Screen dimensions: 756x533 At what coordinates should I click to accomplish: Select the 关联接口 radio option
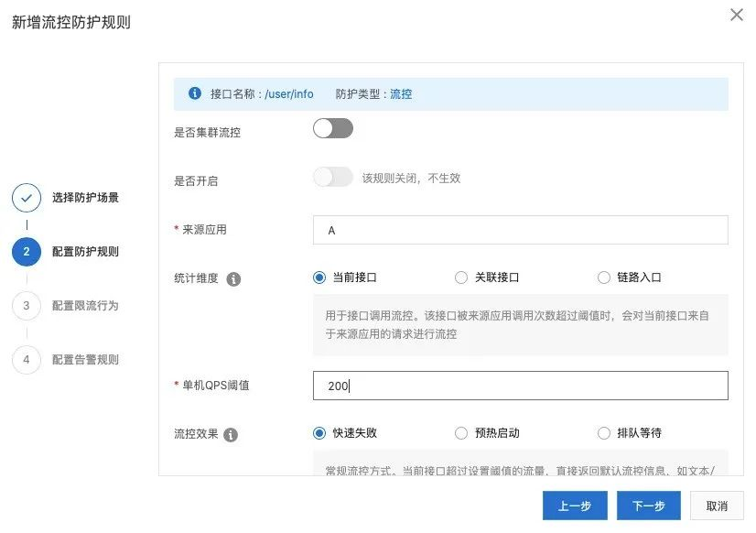[461, 277]
